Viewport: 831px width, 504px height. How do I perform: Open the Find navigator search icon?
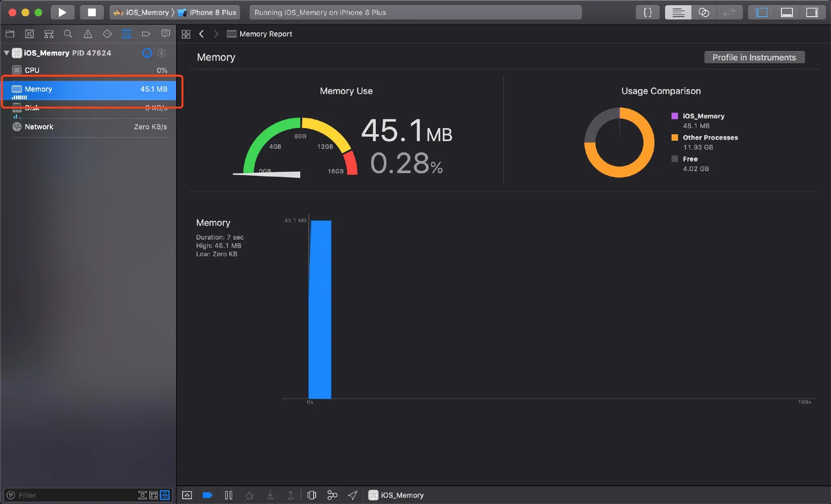[x=68, y=34]
